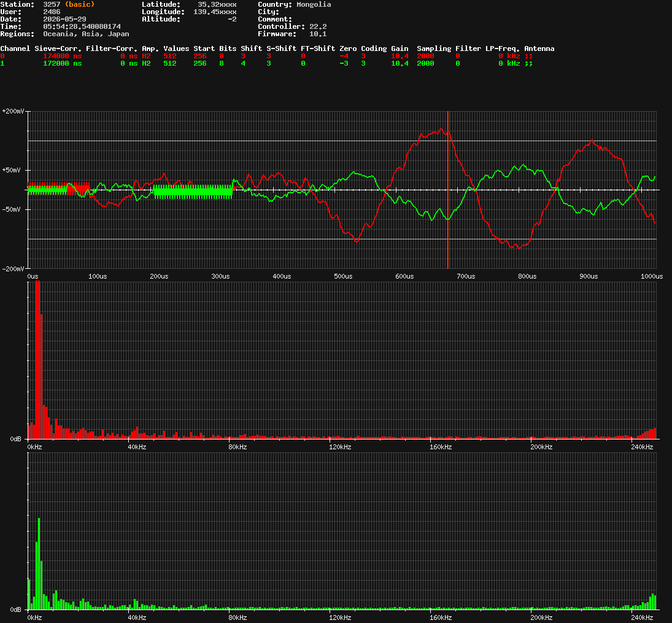
Task: Click the red channel zero value -4
Action: pos(344,56)
